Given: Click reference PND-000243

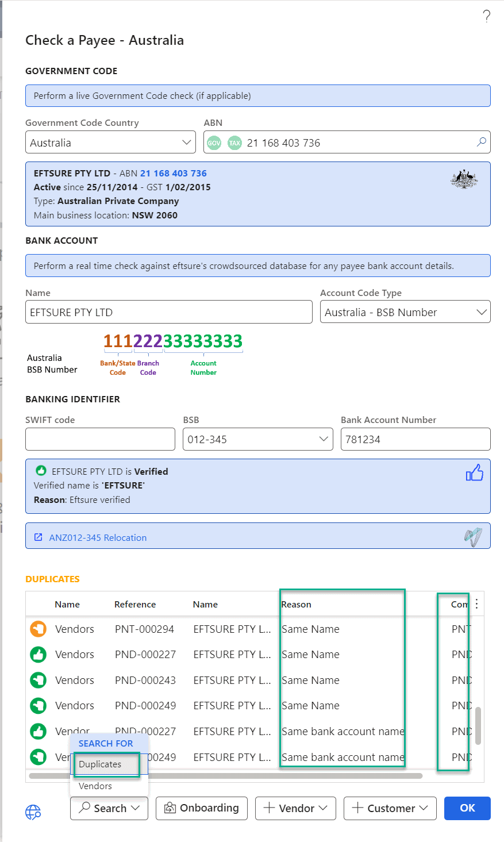Looking at the screenshot, I should tap(145, 680).
